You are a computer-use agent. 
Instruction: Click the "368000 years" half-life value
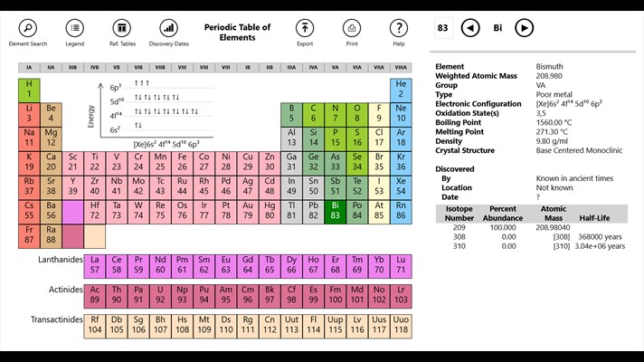pos(600,237)
